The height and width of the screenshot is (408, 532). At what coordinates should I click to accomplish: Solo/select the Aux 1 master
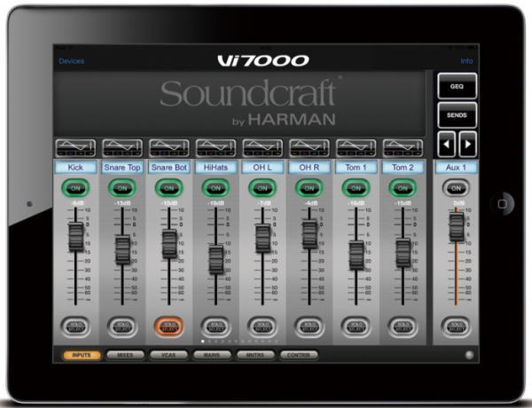(x=457, y=326)
